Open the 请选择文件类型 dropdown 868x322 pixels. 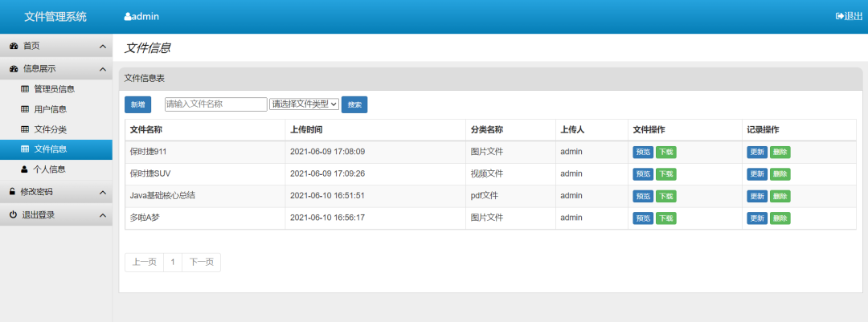tap(304, 104)
